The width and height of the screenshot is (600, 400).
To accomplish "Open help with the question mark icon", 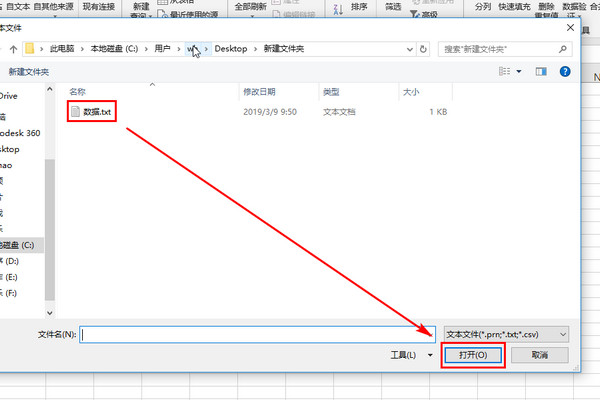I will tap(565, 72).
